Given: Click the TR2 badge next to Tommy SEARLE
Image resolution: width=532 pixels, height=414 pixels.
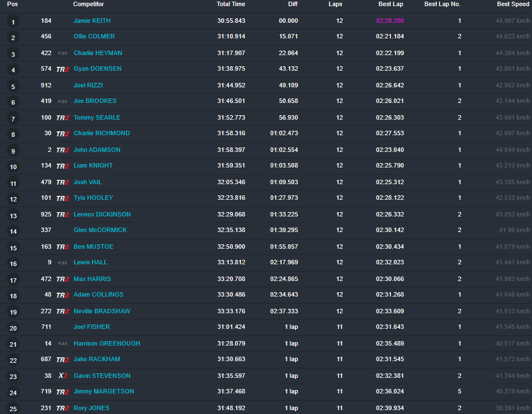Looking at the screenshot, I should pos(62,117).
